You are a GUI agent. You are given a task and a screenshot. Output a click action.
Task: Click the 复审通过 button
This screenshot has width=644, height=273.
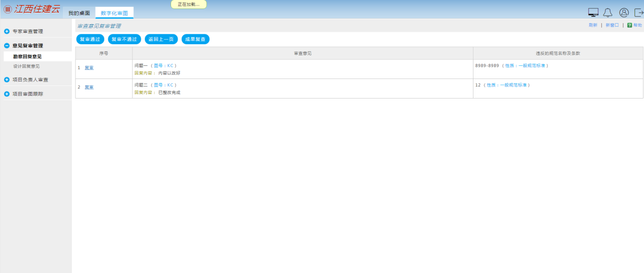point(90,39)
